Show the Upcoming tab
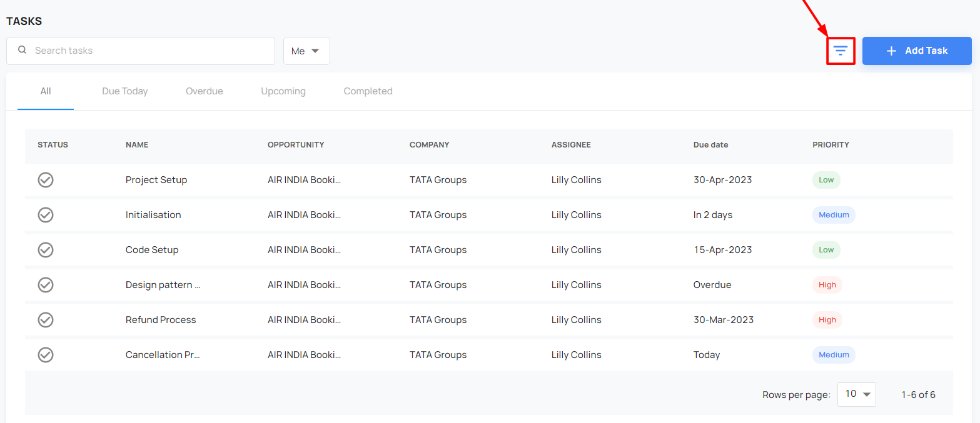980x423 pixels. tap(283, 91)
